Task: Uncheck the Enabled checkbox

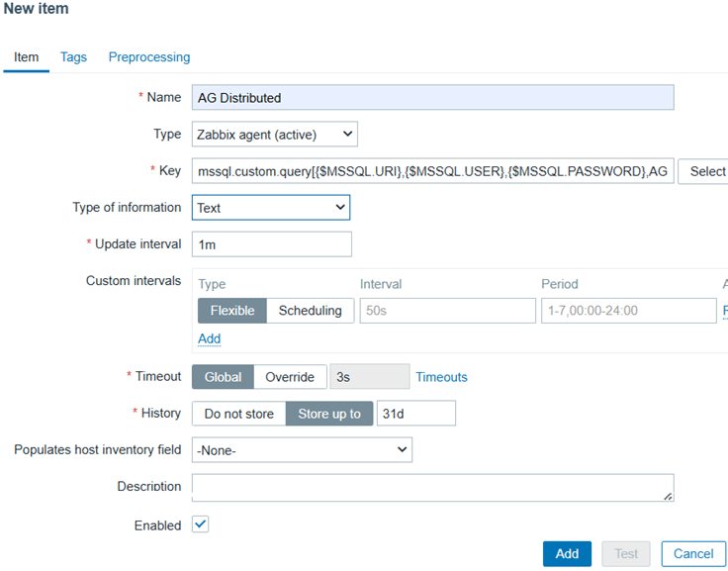Action: click(x=201, y=524)
